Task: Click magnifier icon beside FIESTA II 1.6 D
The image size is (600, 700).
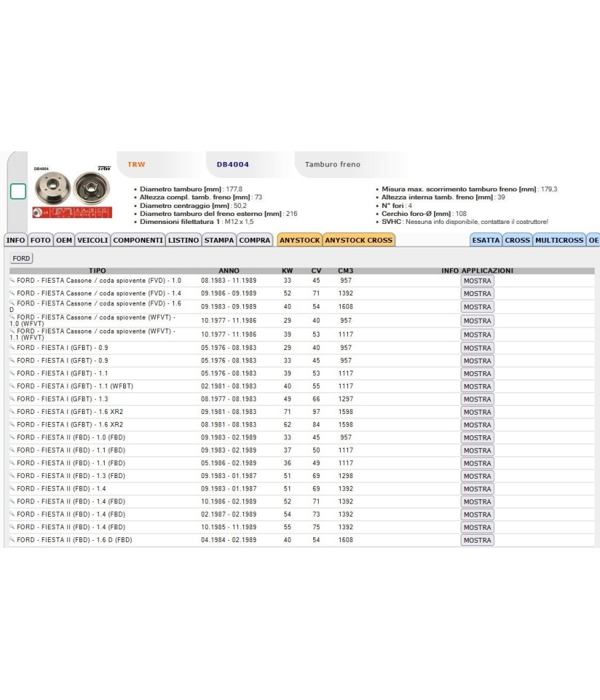Action: pyautogui.click(x=13, y=540)
